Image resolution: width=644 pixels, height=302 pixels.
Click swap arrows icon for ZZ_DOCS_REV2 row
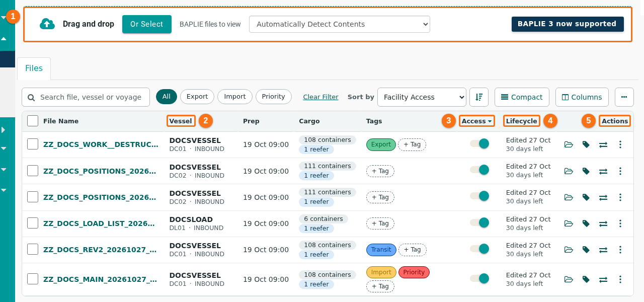[603, 250]
